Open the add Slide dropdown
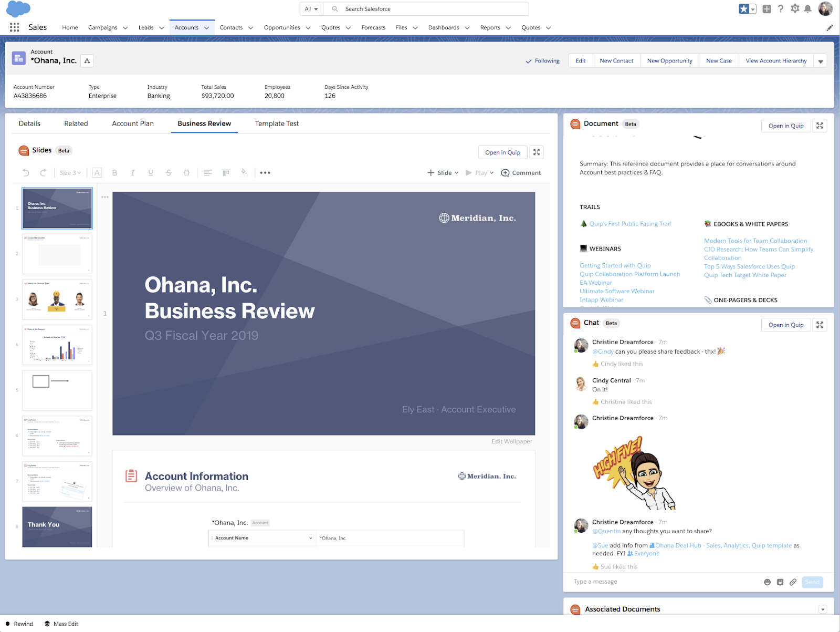Image resolution: width=840 pixels, height=632 pixels. 443,172
